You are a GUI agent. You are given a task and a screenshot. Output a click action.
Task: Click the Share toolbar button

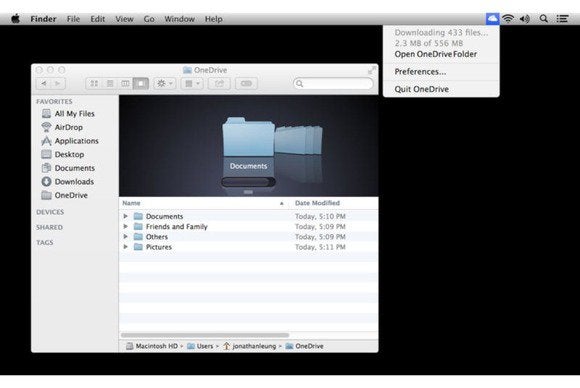(x=219, y=84)
